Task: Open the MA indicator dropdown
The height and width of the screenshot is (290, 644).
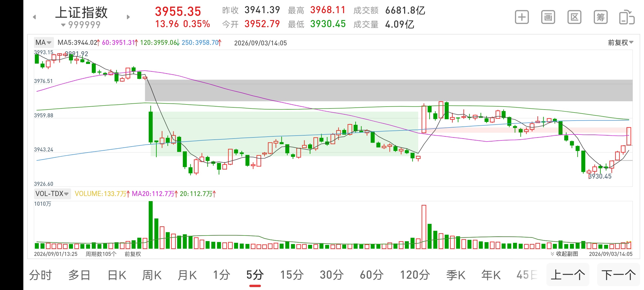Action: (x=43, y=42)
